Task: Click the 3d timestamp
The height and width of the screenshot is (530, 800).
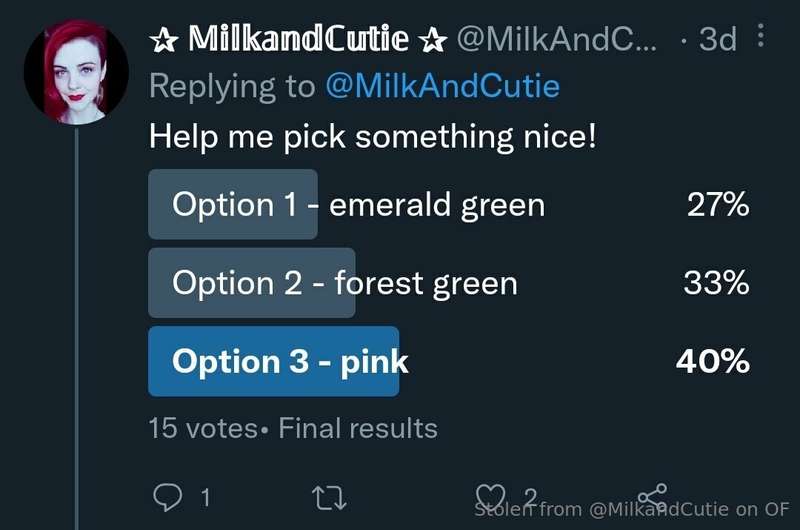Action: [x=718, y=39]
